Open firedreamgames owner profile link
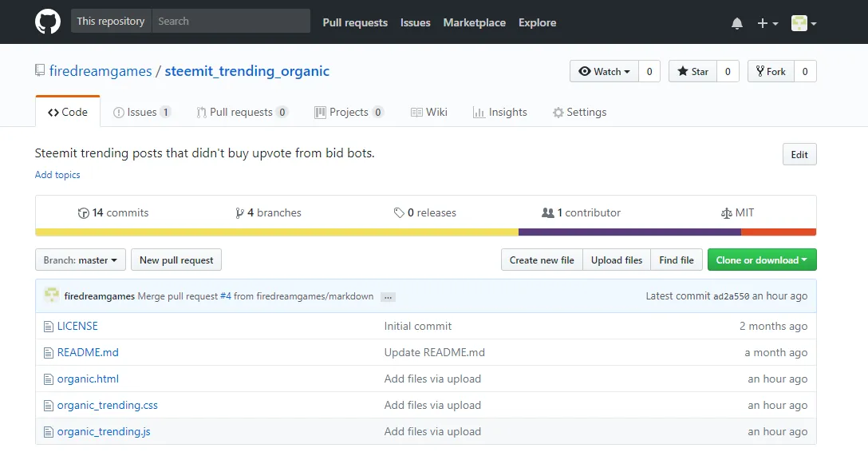The width and height of the screenshot is (868, 452). coord(101,71)
